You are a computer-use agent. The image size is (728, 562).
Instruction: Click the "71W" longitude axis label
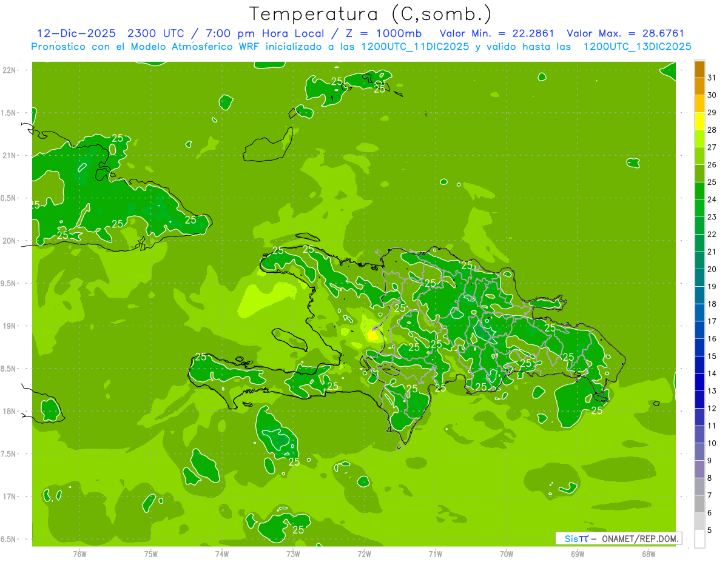[435, 554]
